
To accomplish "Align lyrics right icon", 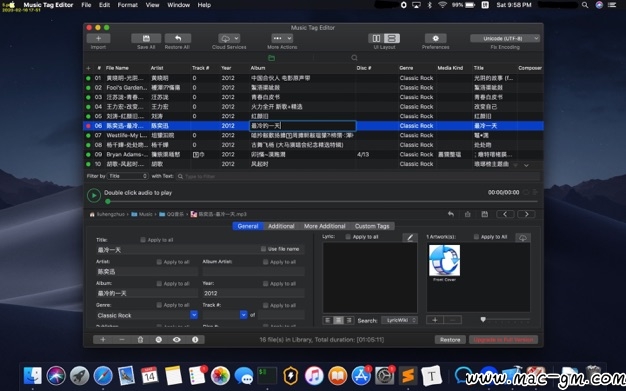I will pyautogui.click(x=349, y=320).
